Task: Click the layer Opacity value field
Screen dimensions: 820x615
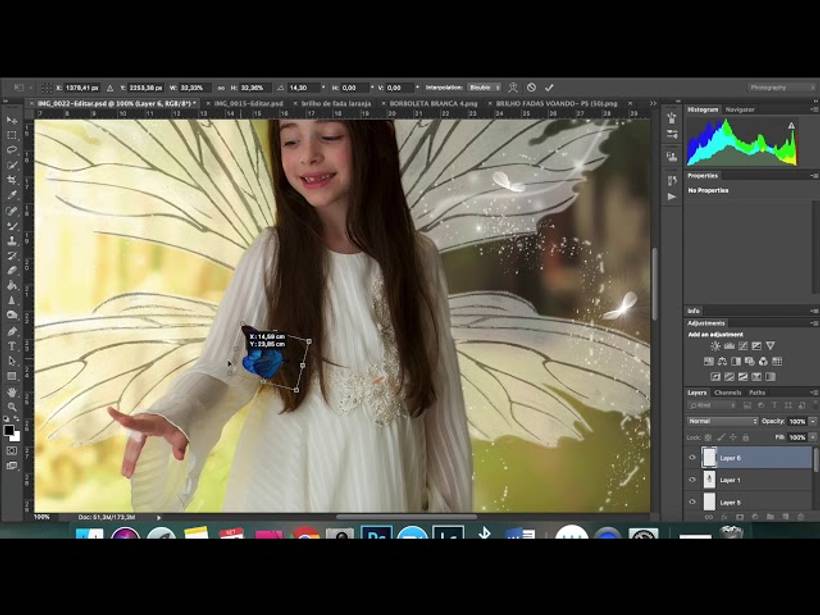Action: coord(797,421)
